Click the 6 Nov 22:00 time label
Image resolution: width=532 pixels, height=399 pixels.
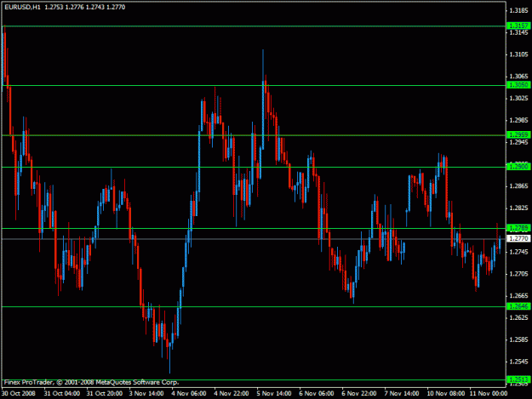359,394
